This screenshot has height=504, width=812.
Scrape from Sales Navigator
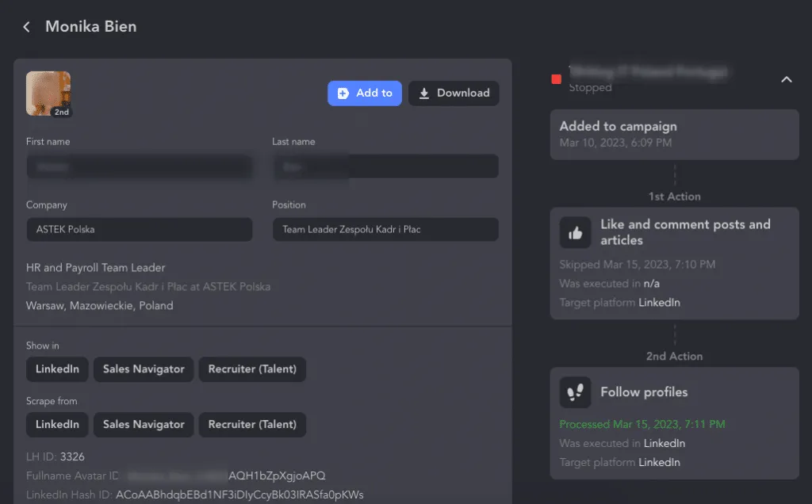pos(144,424)
